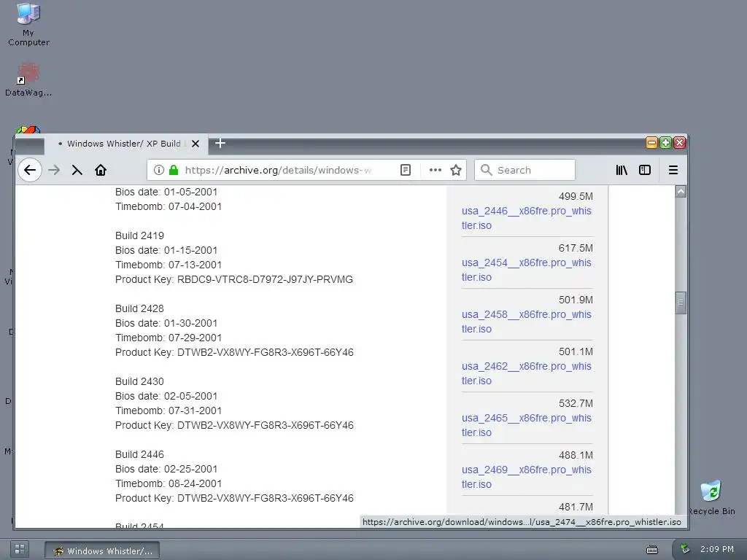Image resolution: width=747 pixels, height=560 pixels.
Task: Click the address bar URL field
Action: pyautogui.click(x=278, y=170)
